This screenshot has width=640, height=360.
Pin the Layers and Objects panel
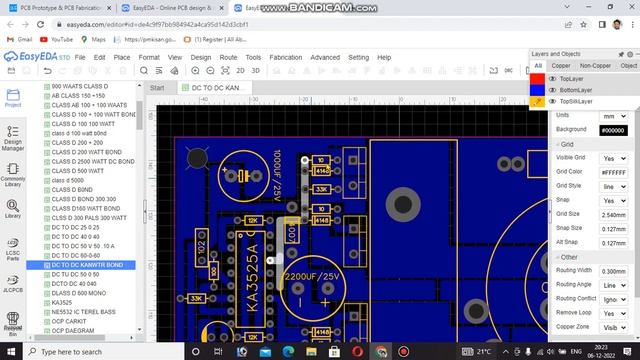621,54
